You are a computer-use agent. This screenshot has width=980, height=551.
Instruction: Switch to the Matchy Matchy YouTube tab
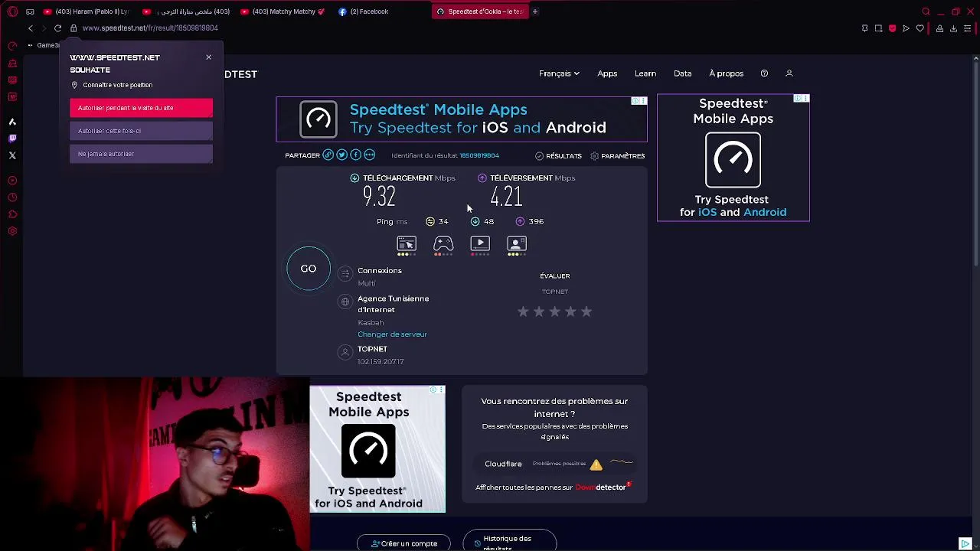pos(283,11)
